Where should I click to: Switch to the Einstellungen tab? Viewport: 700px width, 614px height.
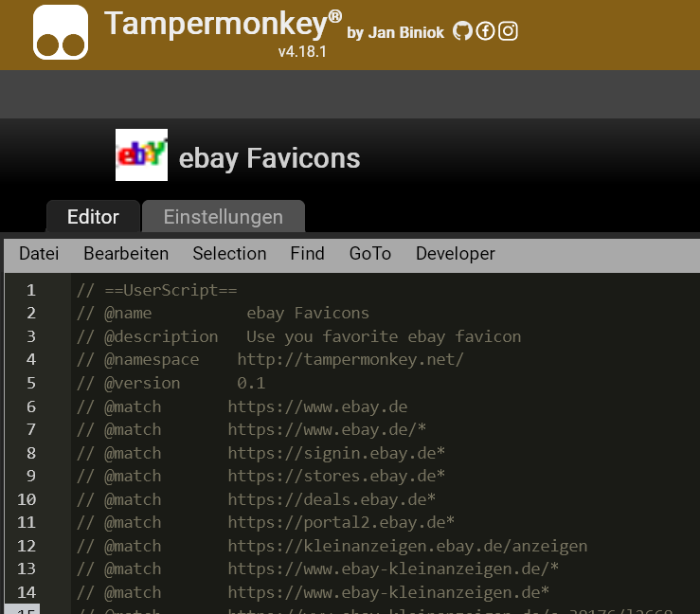[x=223, y=217]
